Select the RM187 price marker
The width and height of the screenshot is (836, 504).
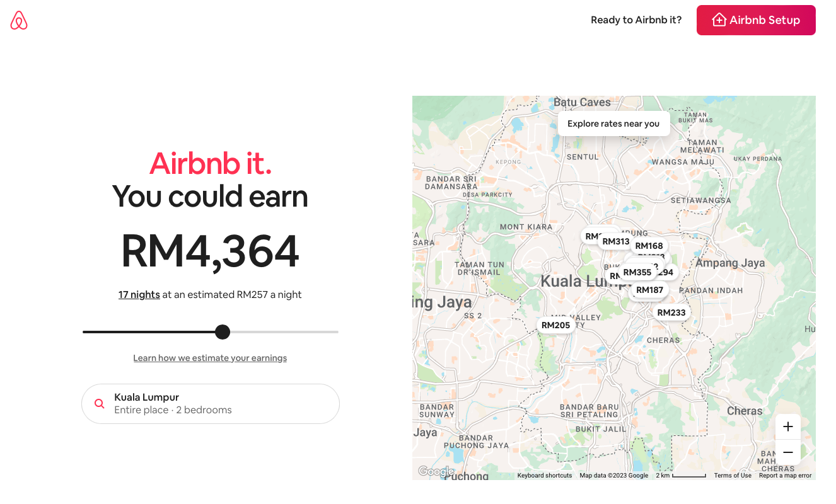[649, 290]
